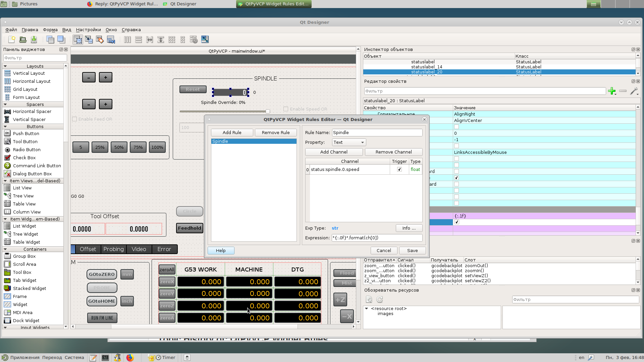
Task: Click the Spindle Override slider handle
Action: click(268, 111)
